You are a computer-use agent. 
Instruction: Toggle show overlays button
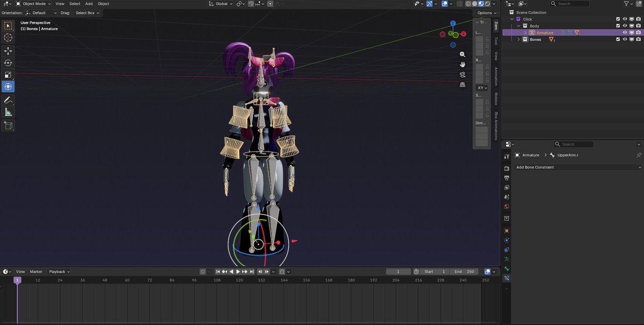click(445, 4)
